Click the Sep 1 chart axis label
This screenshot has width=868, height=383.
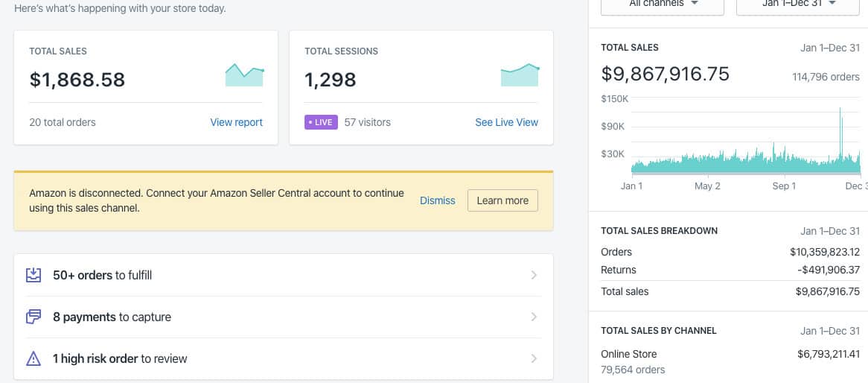click(x=784, y=186)
